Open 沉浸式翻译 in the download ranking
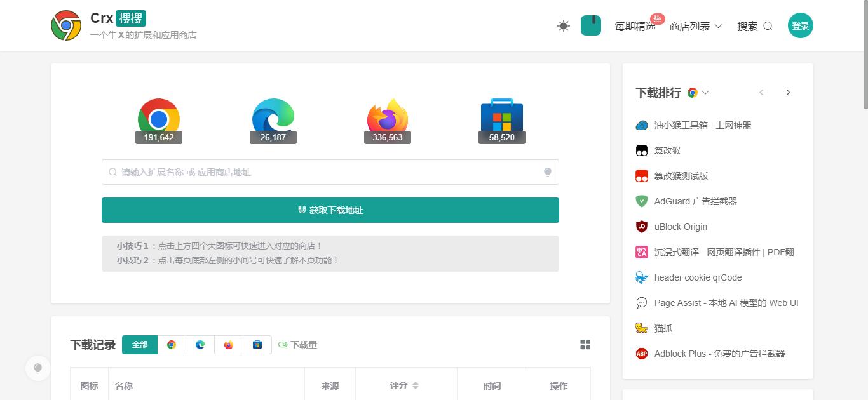868x400 pixels. pos(724,252)
